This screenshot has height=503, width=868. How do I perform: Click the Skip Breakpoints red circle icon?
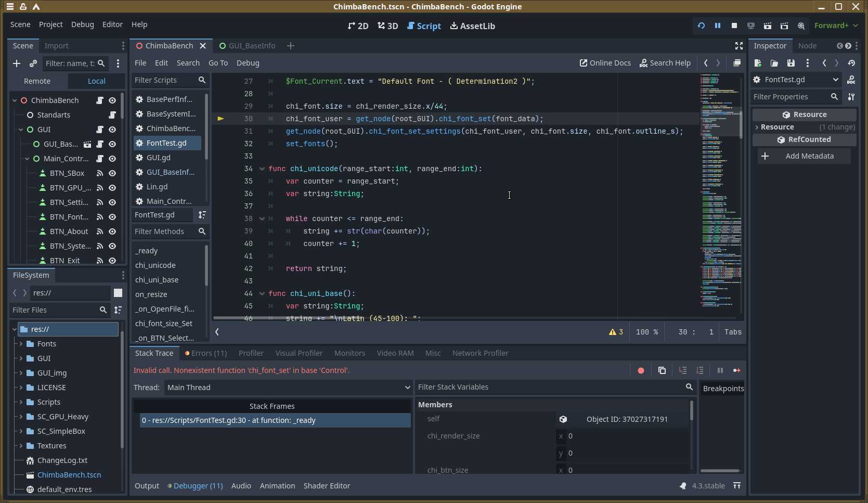[641, 370]
